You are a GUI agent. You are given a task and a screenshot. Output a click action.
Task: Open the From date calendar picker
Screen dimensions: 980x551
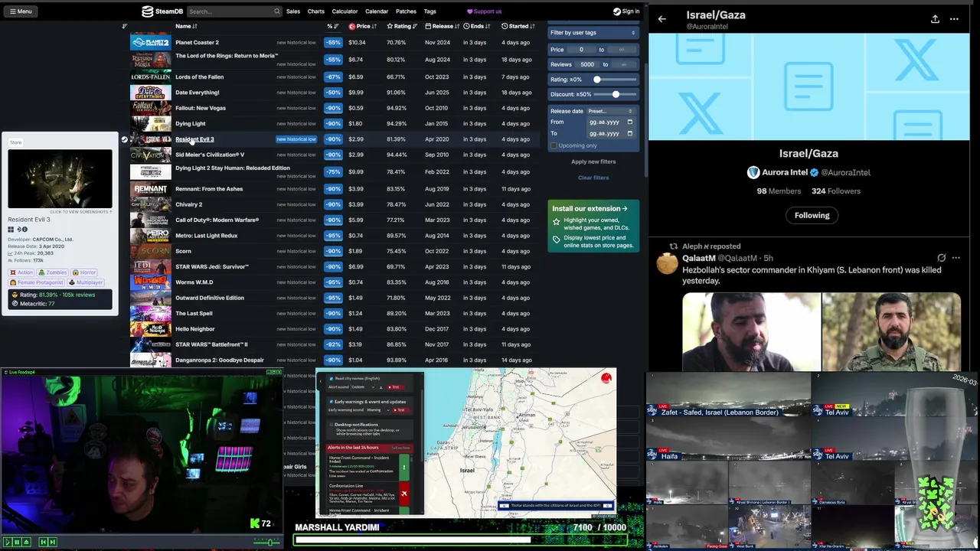[x=629, y=122]
